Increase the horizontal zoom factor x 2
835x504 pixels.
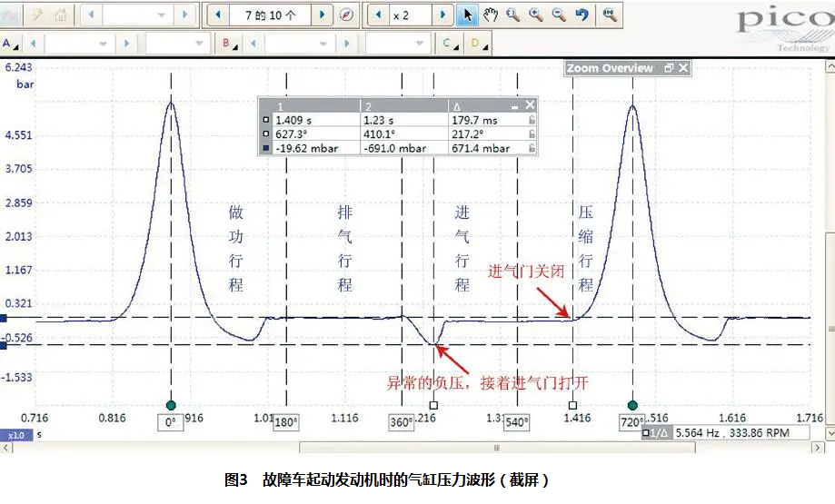click(442, 15)
